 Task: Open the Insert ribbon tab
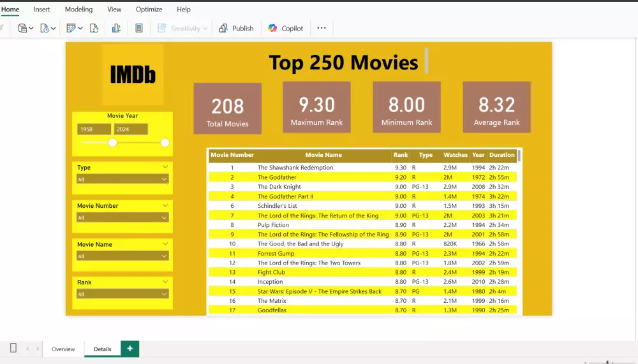coord(42,10)
